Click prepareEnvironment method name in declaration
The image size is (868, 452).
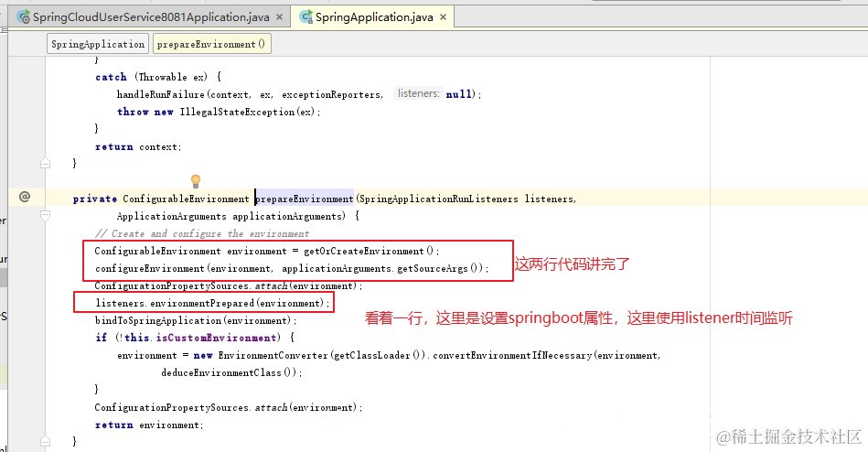point(304,199)
